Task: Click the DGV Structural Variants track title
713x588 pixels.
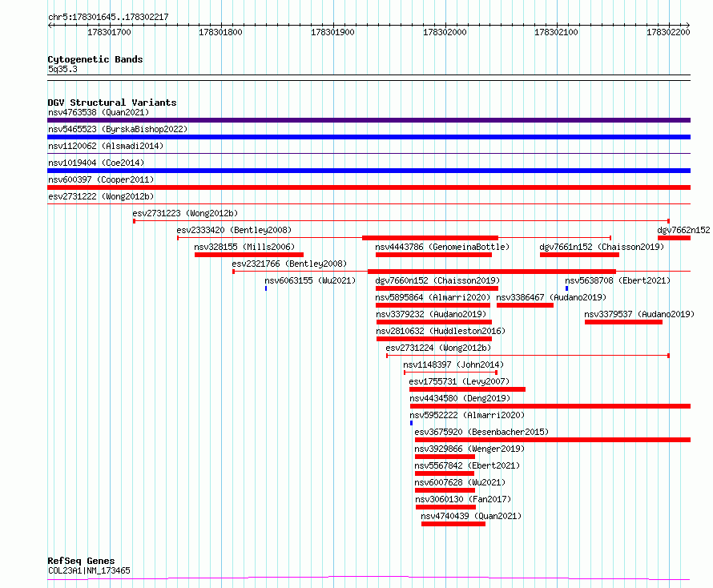Action: click(112, 103)
